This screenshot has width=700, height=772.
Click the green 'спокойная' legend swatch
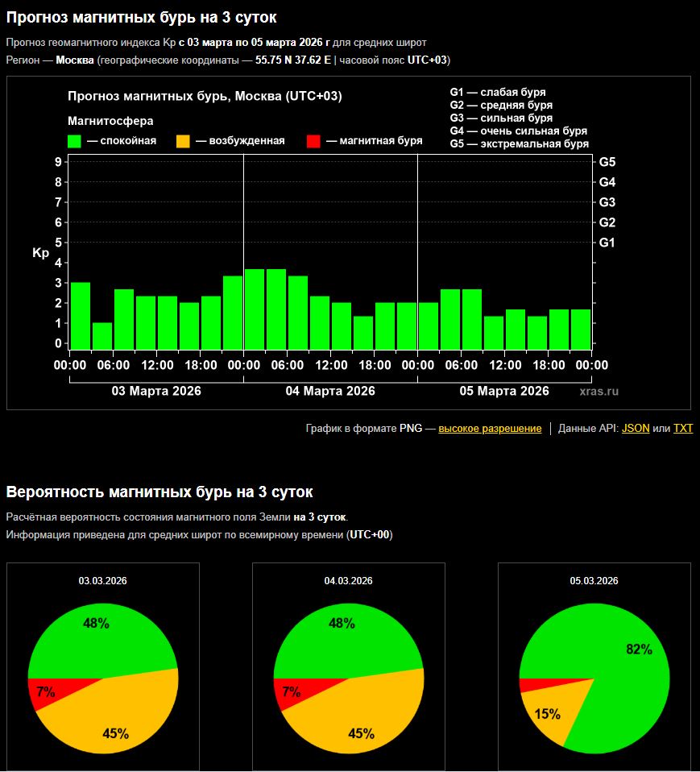[75, 141]
